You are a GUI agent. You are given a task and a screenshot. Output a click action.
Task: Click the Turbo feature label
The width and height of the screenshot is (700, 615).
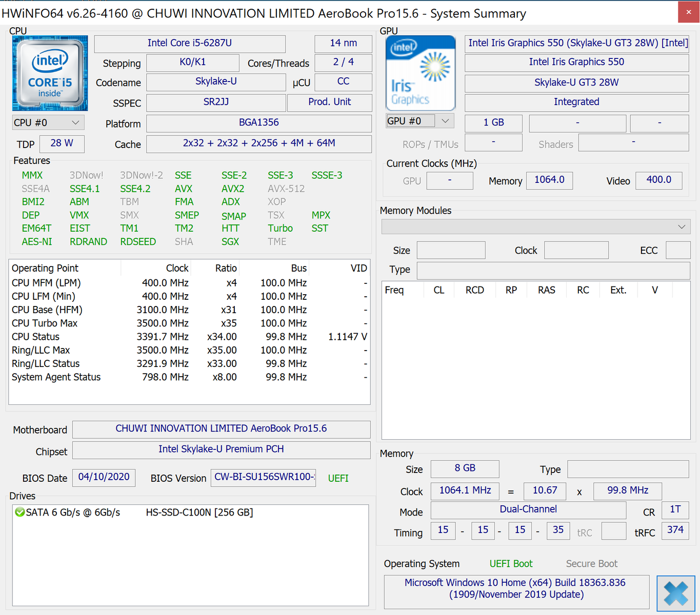point(280,228)
